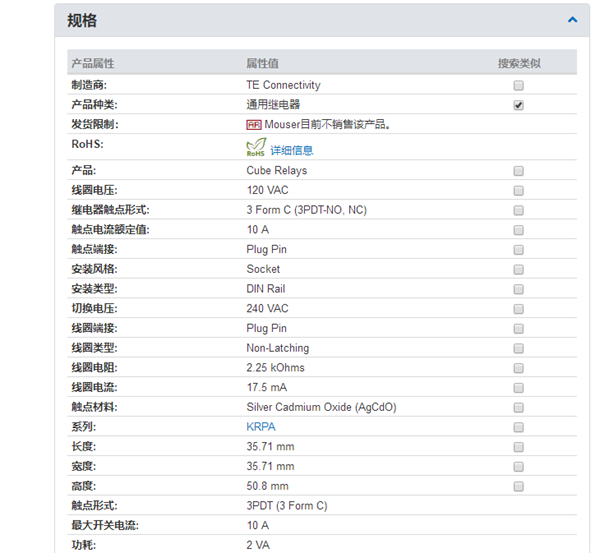Click the 搜索类似 column header
The image size is (600, 553).
pyautogui.click(x=519, y=63)
